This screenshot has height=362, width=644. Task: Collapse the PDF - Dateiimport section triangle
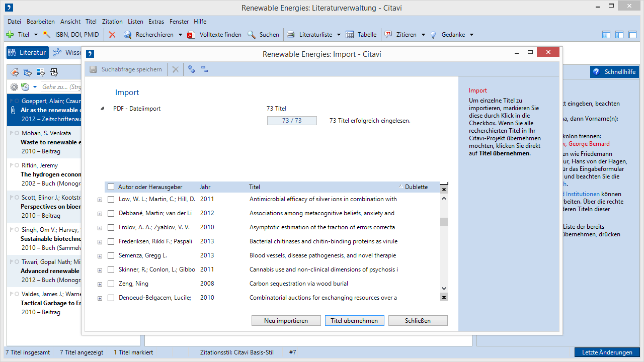click(x=102, y=109)
